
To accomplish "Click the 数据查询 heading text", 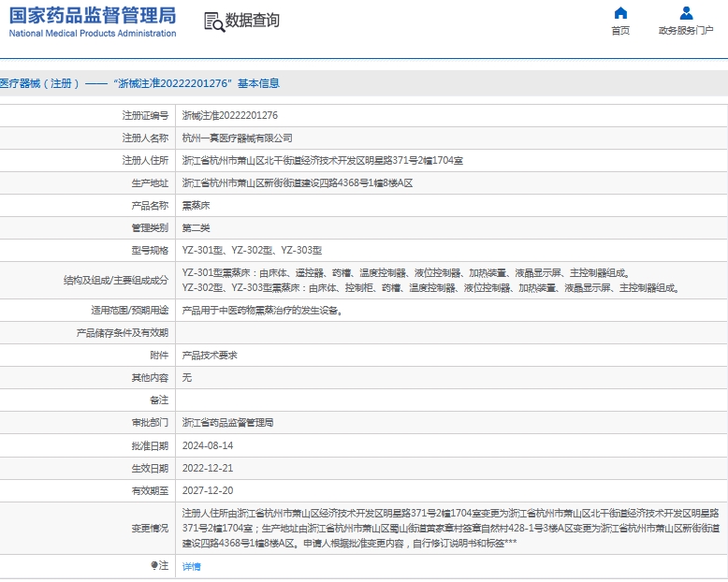I will [x=252, y=21].
